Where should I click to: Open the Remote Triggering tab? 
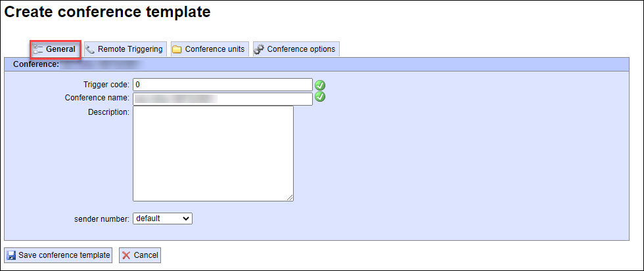point(126,49)
